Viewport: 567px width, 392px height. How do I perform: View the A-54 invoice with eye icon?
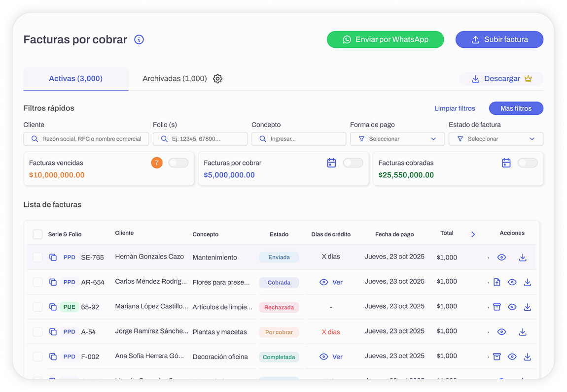click(501, 332)
